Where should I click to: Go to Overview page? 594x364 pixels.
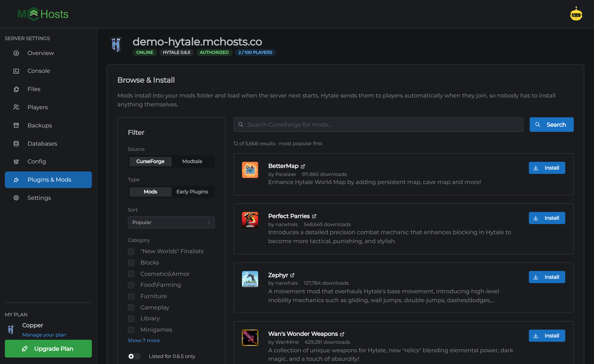(x=48, y=53)
